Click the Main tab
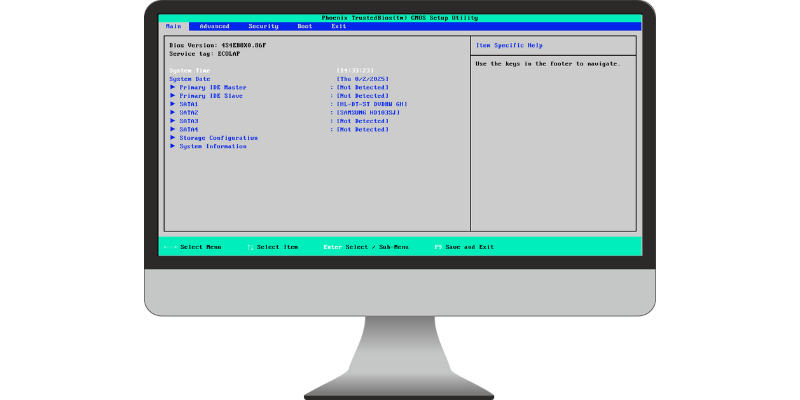The image size is (800, 400). coord(174,26)
